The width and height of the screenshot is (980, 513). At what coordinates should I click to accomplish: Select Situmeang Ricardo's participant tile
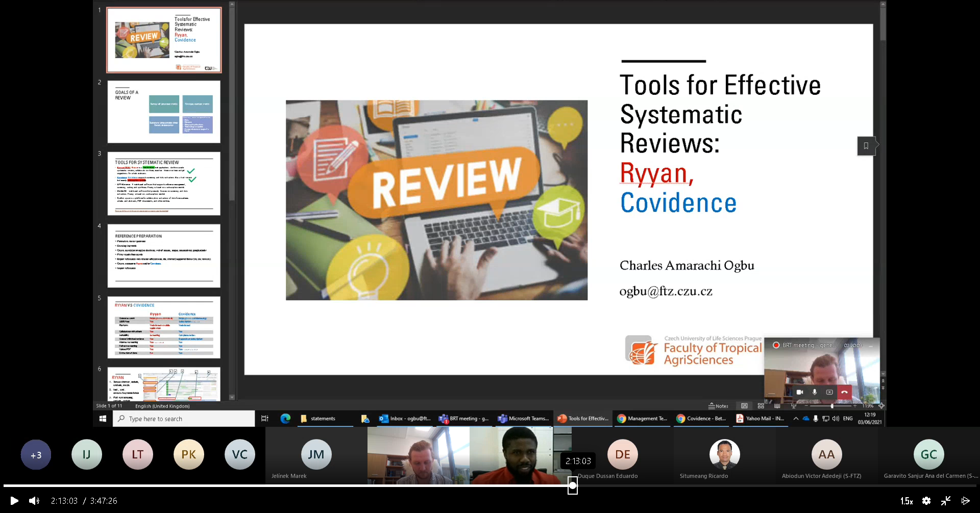coord(725,455)
